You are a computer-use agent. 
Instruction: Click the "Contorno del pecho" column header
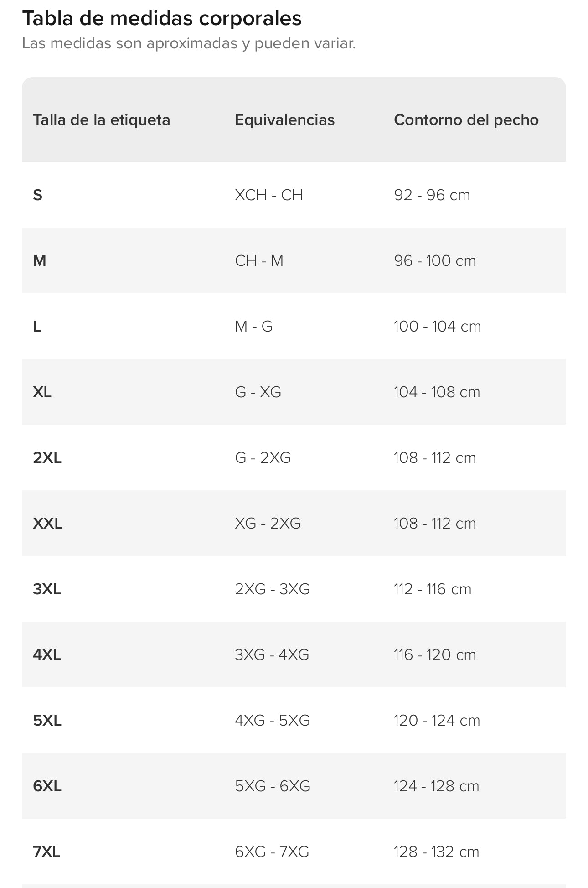point(466,120)
